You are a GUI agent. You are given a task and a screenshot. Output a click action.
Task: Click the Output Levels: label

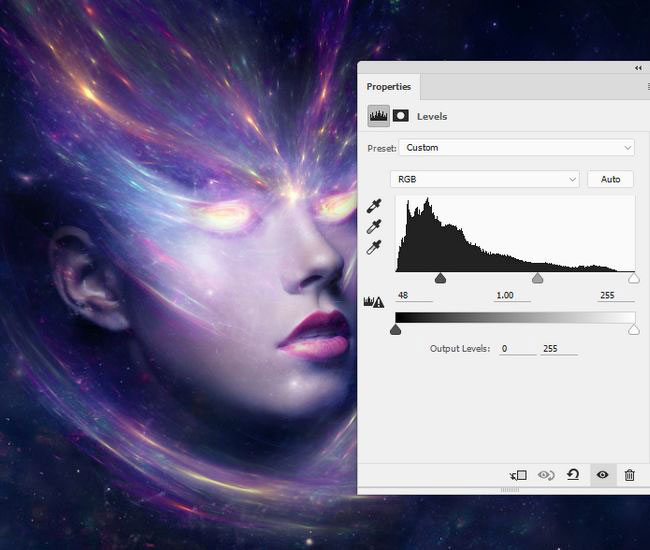(x=460, y=349)
